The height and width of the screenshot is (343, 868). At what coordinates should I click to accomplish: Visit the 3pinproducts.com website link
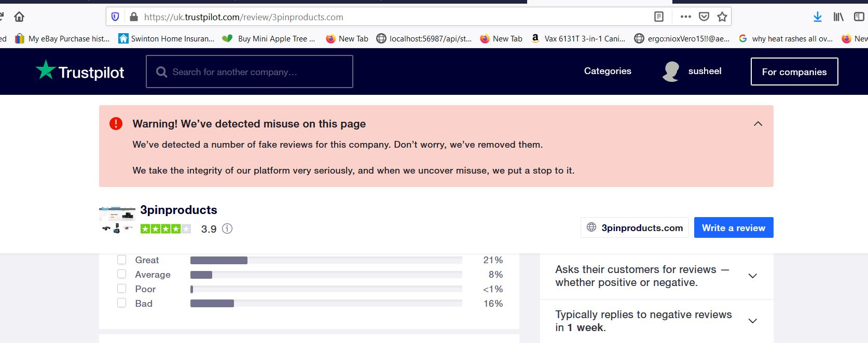635,228
